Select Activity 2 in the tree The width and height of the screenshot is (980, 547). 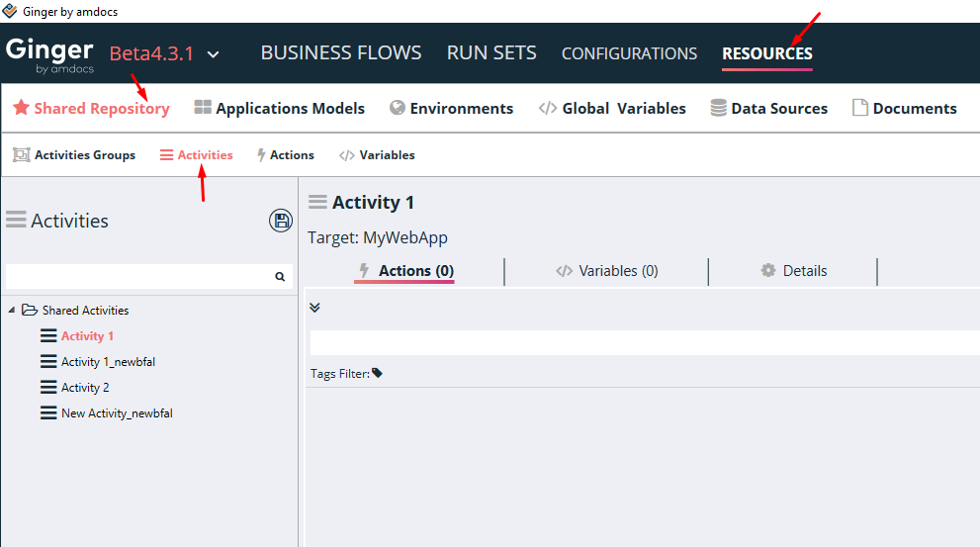[x=85, y=388]
